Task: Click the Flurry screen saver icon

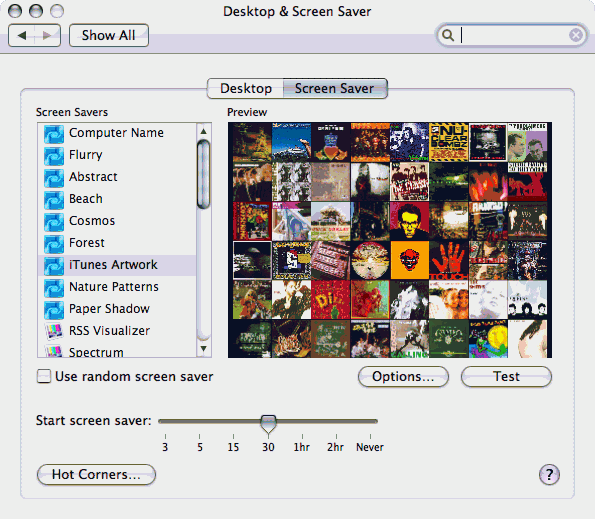Action: [54, 156]
